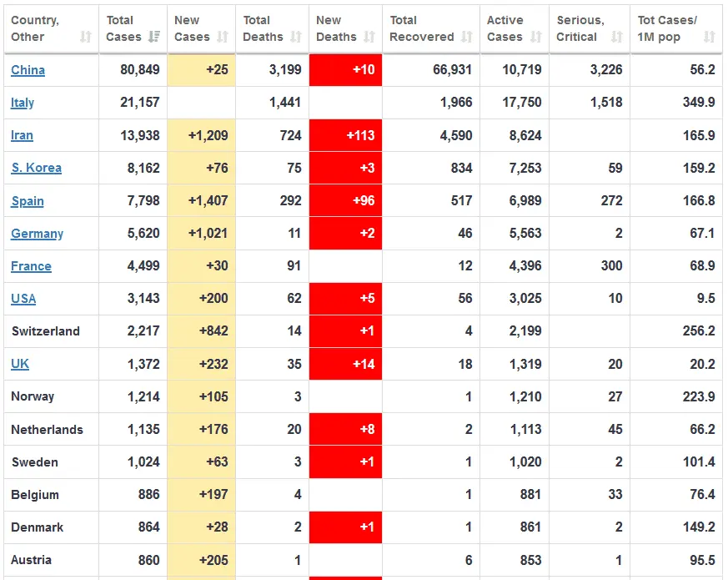Click sort icon beside Total Cases header
The width and height of the screenshot is (728, 580).
point(154,37)
